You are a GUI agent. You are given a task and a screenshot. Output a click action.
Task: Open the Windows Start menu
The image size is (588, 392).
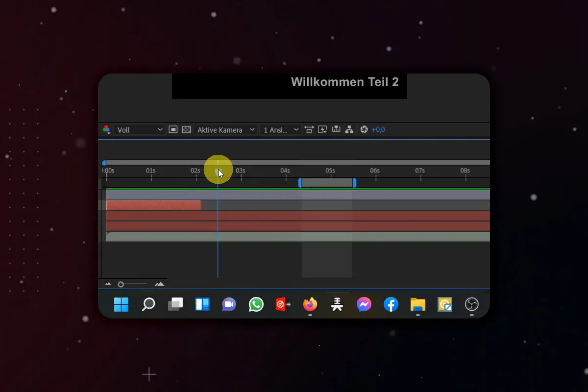[121, 305]
